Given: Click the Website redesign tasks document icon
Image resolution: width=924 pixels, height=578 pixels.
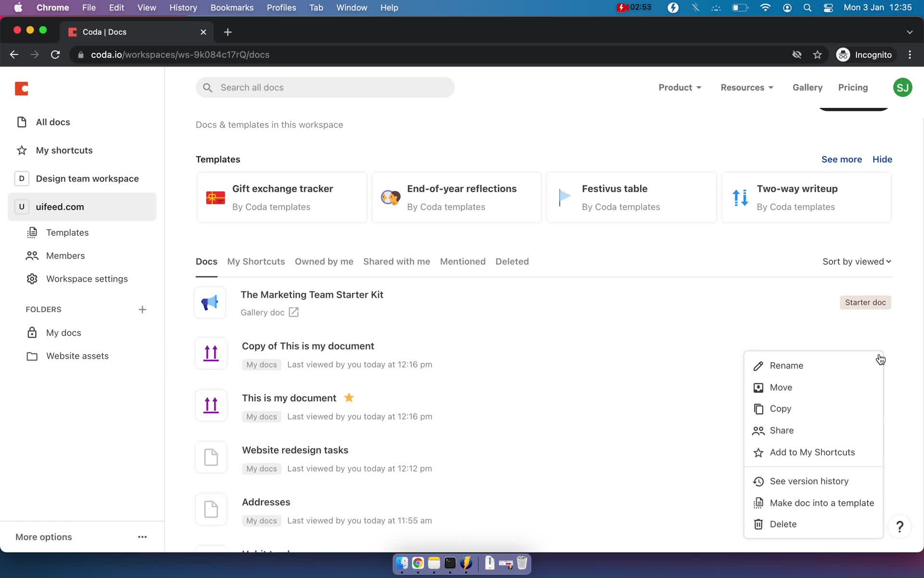Looking at the screenshot, I should pos(211,457).
